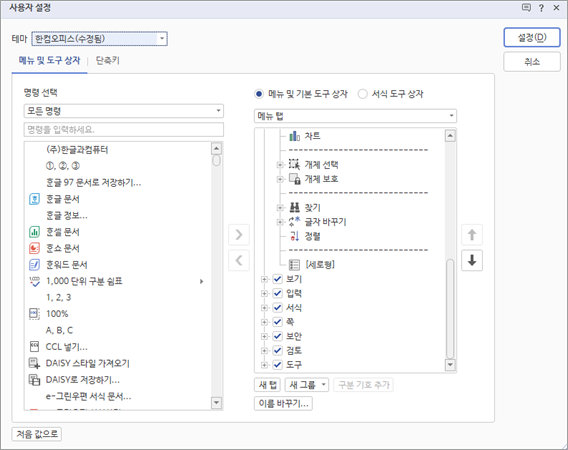Click the 새 탭 button
This screenshot has height=450, width=568.
click(268, 384)
